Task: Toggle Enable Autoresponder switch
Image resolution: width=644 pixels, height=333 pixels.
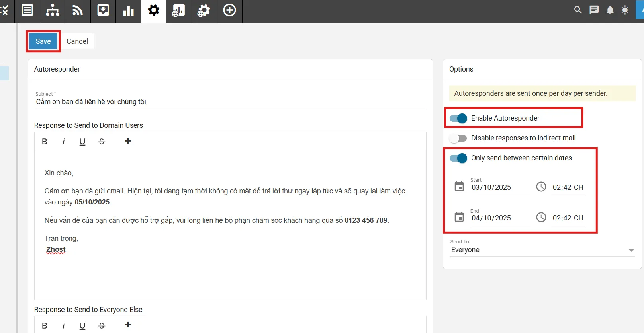Action: click(x=458, y=118)
